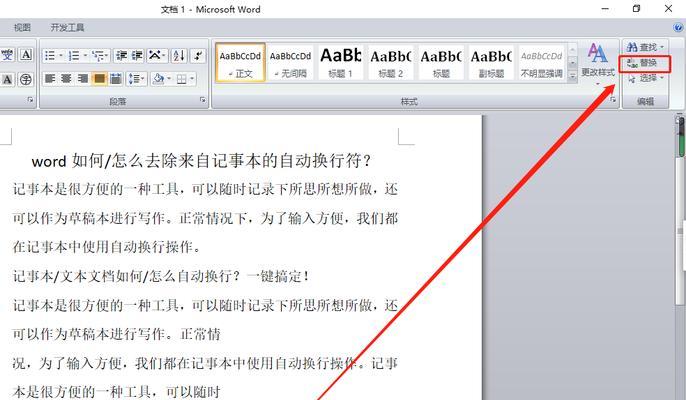Select the 正文 style

pyautogui.click(x=240, y=62)
